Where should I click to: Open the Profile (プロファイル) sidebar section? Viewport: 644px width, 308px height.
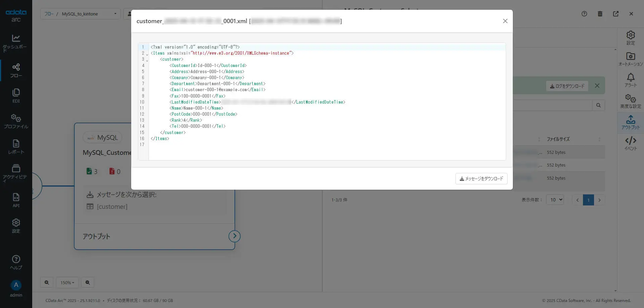tap(16, 121)
